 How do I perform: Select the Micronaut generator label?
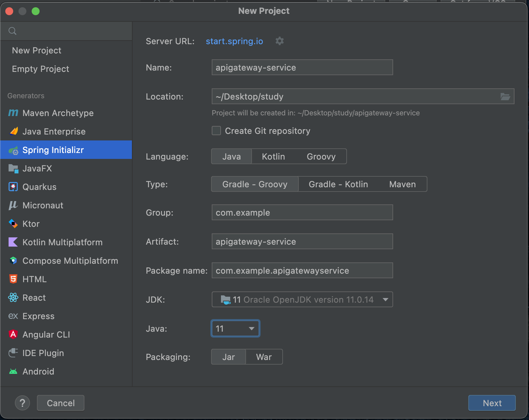click(43, 205)
